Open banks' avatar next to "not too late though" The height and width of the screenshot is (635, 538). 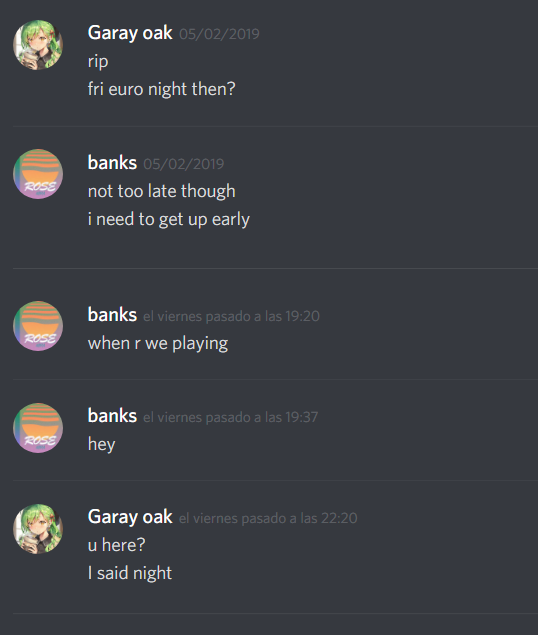[x=38, y=174]
